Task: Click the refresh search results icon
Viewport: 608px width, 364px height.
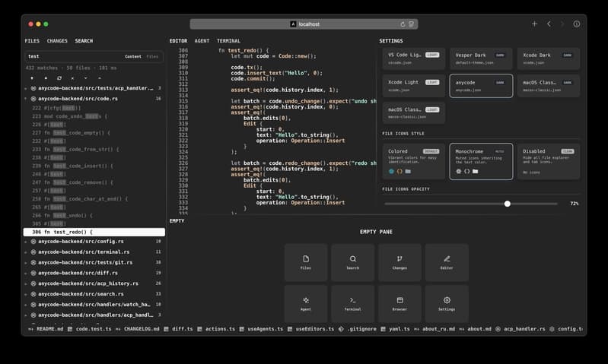Action: [x=59, y=78]
